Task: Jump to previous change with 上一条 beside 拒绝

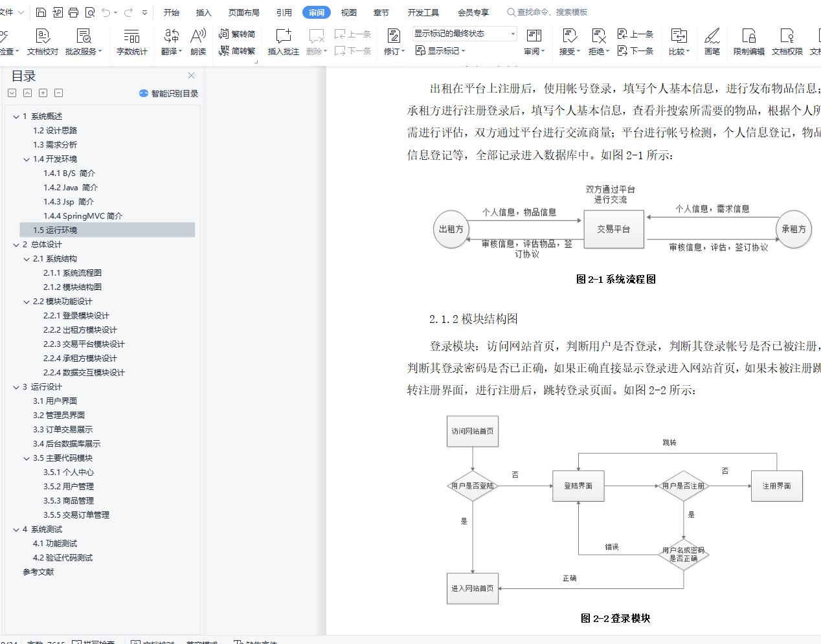Action: pyautogui.click(x=635, y=34)
